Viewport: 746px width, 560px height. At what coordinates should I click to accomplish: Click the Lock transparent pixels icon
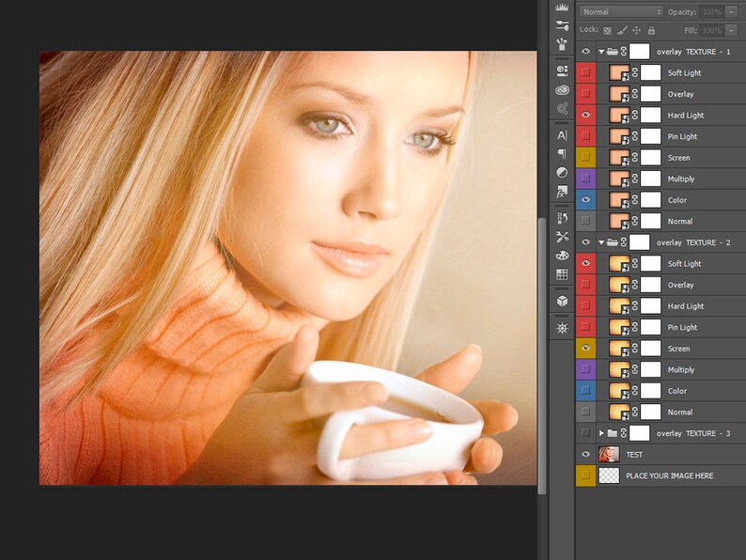[607, 30]
